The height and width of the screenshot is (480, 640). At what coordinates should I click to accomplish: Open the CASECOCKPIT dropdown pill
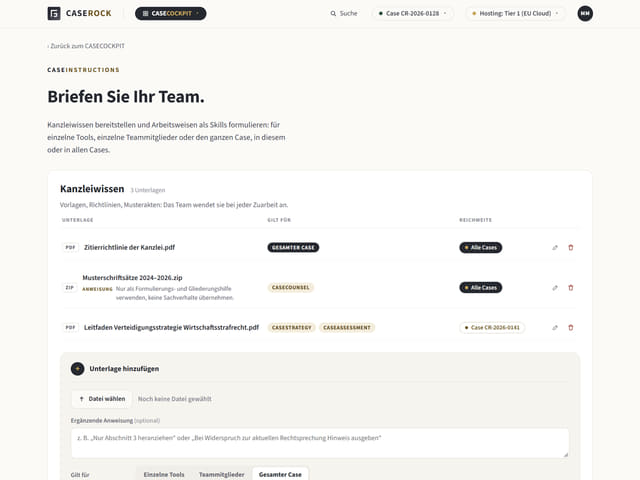pyautogui.click(x=171, y=13)
